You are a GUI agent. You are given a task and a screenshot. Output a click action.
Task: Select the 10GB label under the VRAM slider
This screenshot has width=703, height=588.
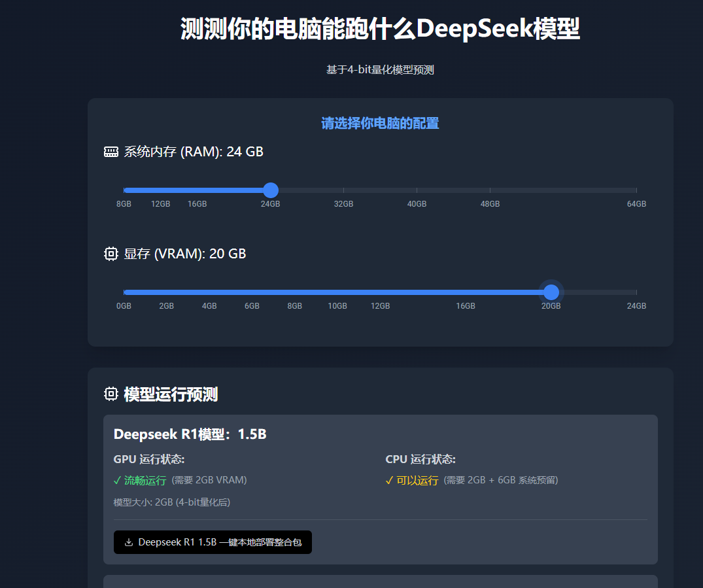pyautogui.click(x=337, y=306)
